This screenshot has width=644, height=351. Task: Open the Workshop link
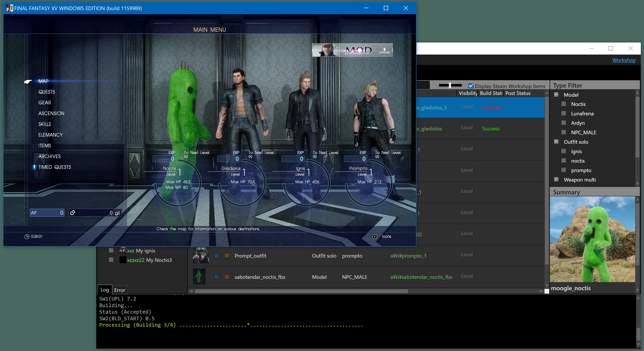(624, 60)
